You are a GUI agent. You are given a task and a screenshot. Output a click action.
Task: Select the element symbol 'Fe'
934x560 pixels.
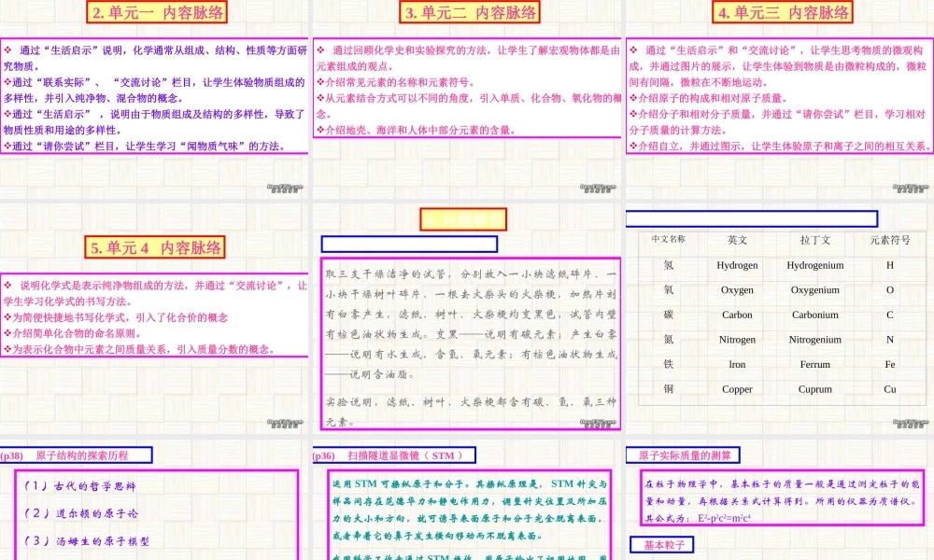coord(890,364)
